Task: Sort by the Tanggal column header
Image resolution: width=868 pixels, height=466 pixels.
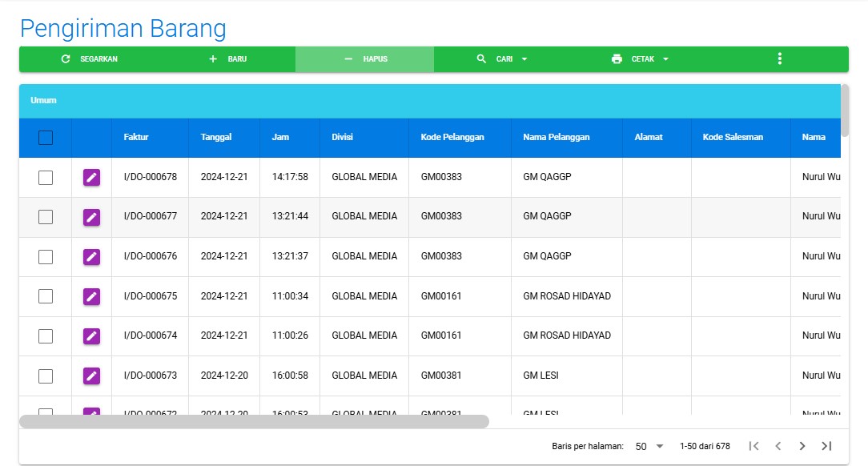Action: click(216, 138)
